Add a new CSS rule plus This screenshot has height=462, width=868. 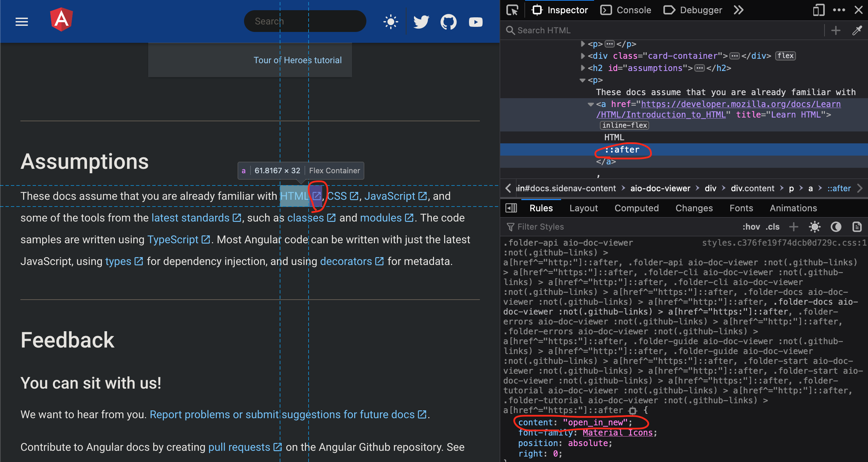pyautogui.click(x=794, y=227)
